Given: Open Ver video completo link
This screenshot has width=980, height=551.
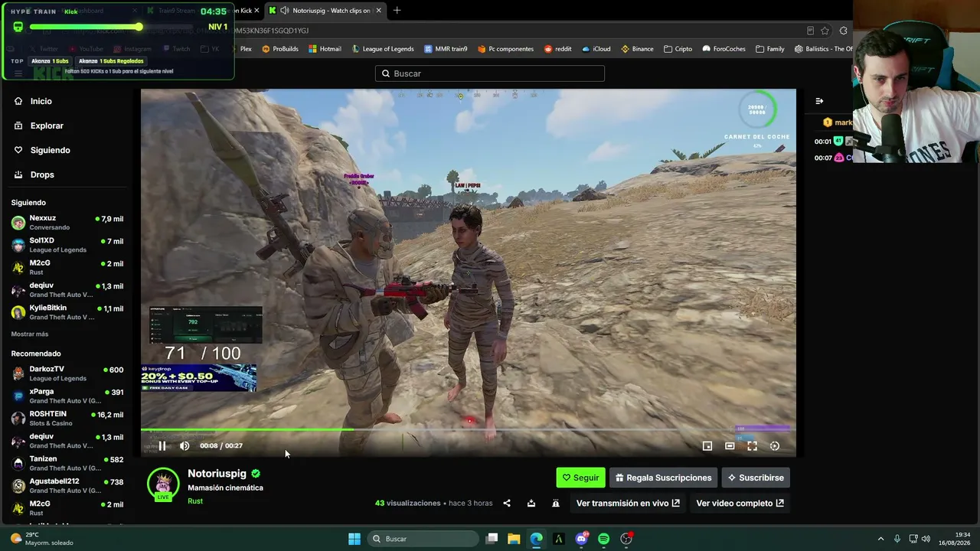Looking at the screenshot, I should (x=740, y=503).
